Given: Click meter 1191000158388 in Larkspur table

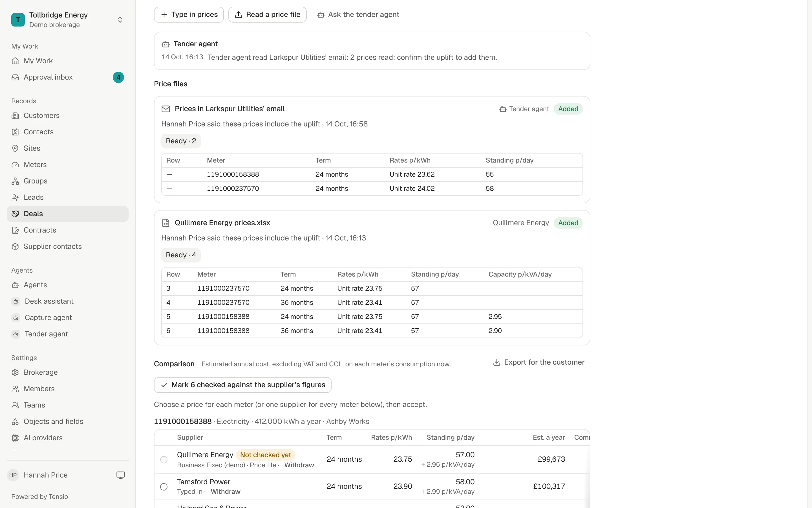Looking at the screenshot, I should point(233,174).
